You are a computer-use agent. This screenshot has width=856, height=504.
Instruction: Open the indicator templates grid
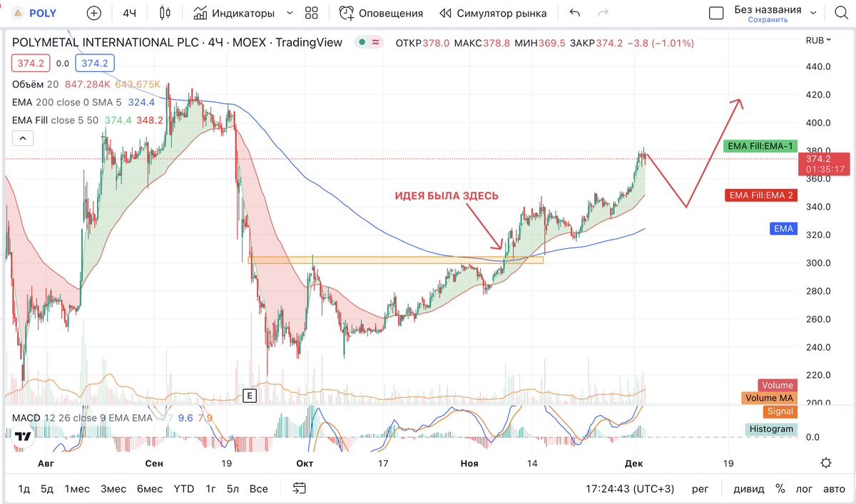pyautogui.click(x=311, y=14)
